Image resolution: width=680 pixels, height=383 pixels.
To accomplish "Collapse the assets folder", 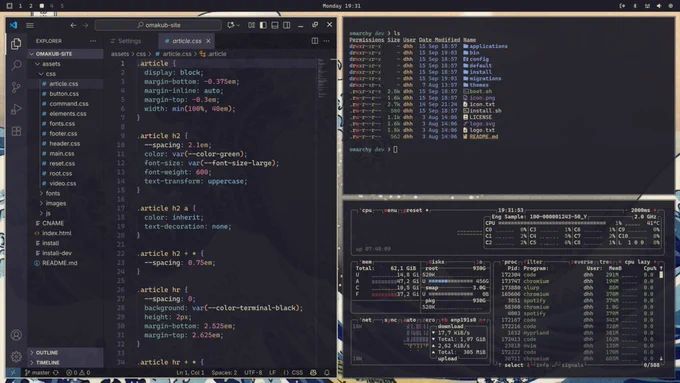I will (51, 64).
